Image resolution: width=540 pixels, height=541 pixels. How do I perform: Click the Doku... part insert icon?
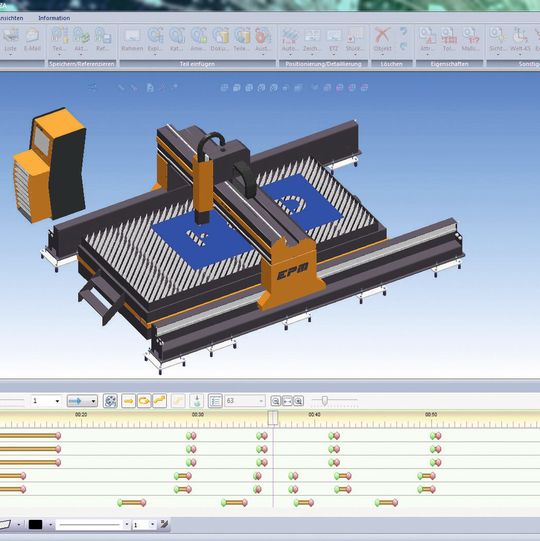click(x=220, y=36)
